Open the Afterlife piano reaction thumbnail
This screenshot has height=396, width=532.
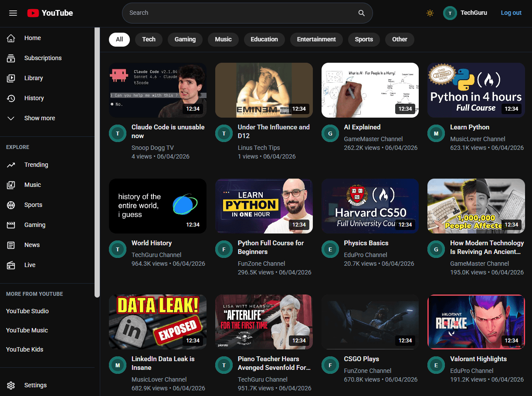click(264, 322)
